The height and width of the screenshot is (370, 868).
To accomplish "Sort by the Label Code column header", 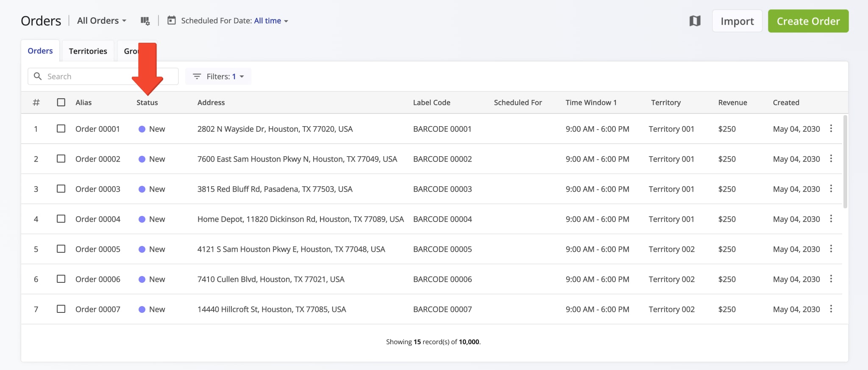I will click(431, 102).
